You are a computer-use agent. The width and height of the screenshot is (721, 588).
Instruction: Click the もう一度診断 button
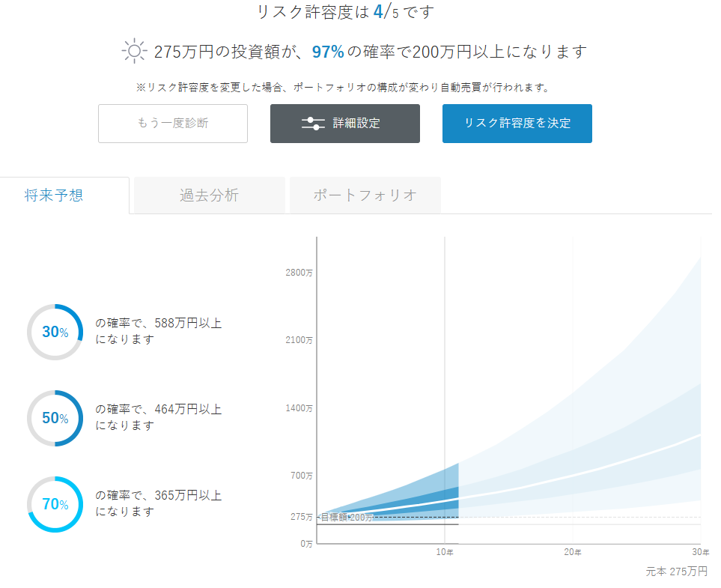(x=172, y=124)
